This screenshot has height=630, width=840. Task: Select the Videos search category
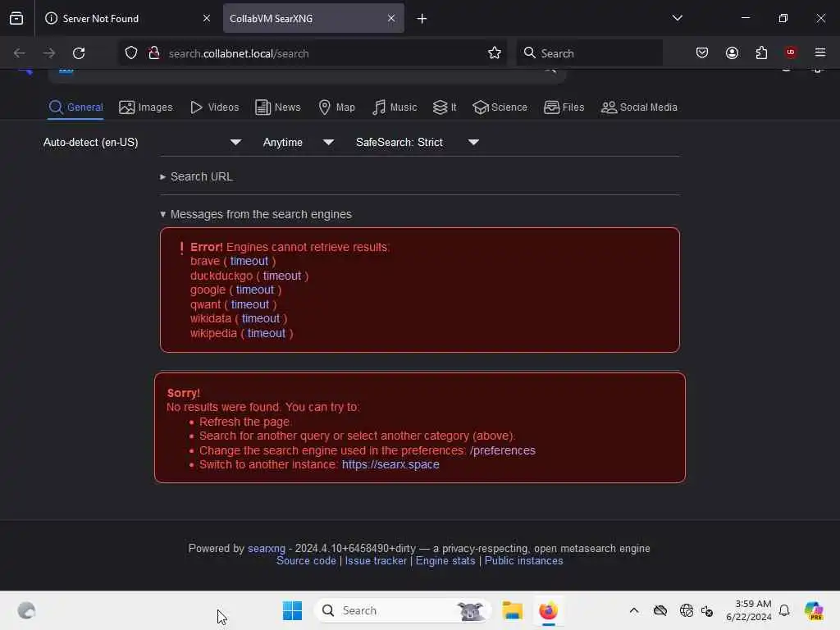[x=214, y=107]
